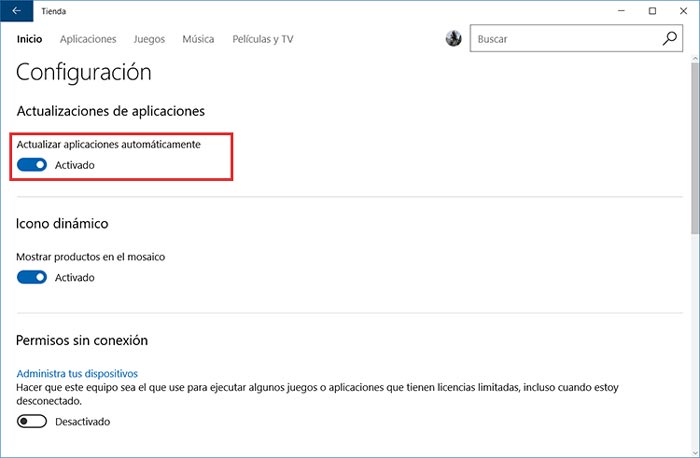Viewport: 700px width, 458px height.
Task: Click the magnifying glass search icon
Action: 670,39
